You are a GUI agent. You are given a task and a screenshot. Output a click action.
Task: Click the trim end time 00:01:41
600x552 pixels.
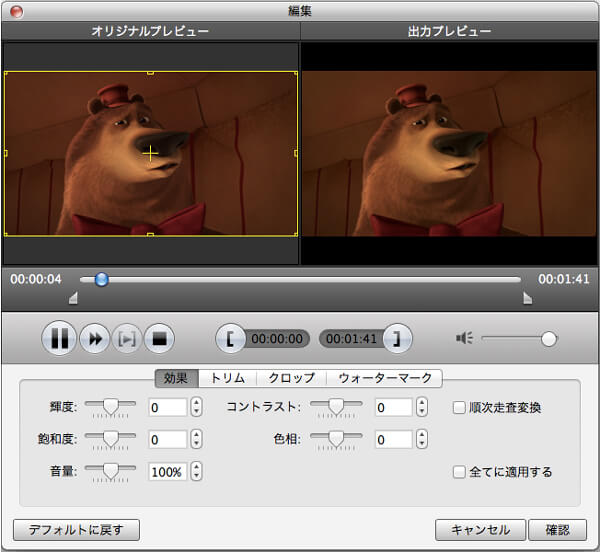(x=351, y=339)
